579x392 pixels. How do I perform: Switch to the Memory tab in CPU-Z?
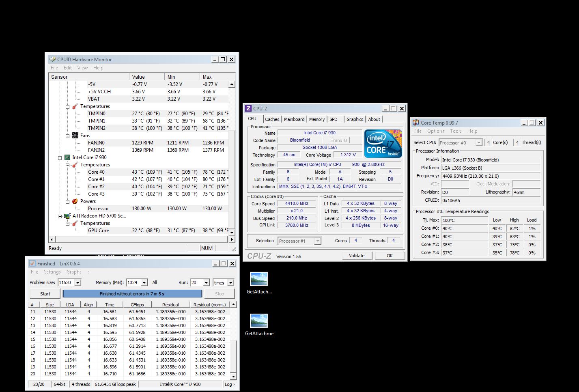[317, 119]
